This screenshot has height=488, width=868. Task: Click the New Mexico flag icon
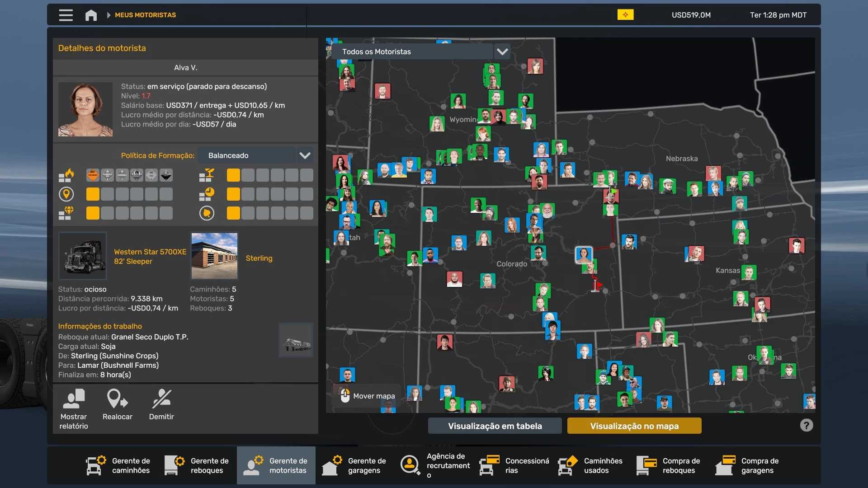[x=625, y=15]
